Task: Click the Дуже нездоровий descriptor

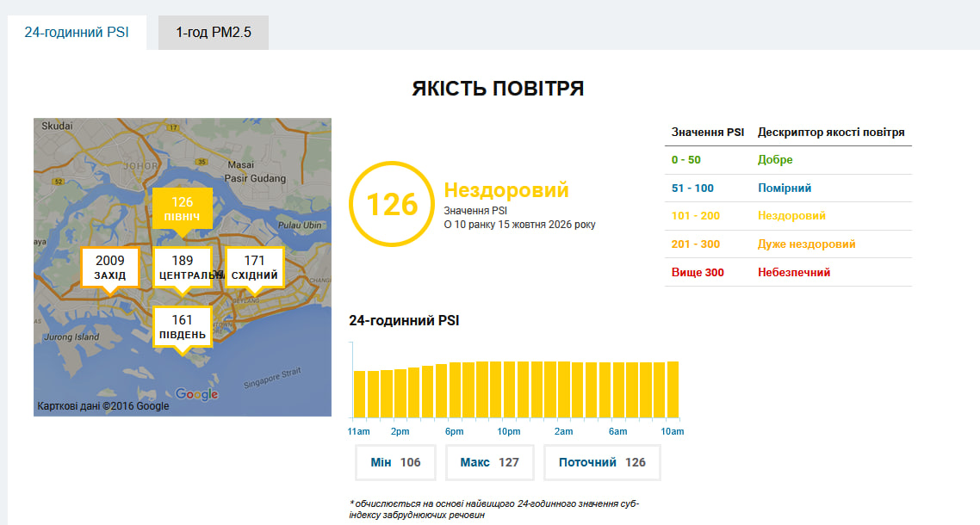Action: 806,244
